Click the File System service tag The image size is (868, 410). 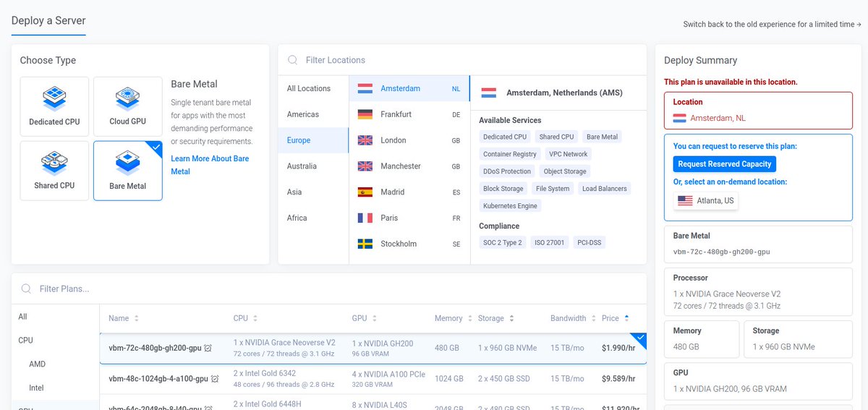553,189
